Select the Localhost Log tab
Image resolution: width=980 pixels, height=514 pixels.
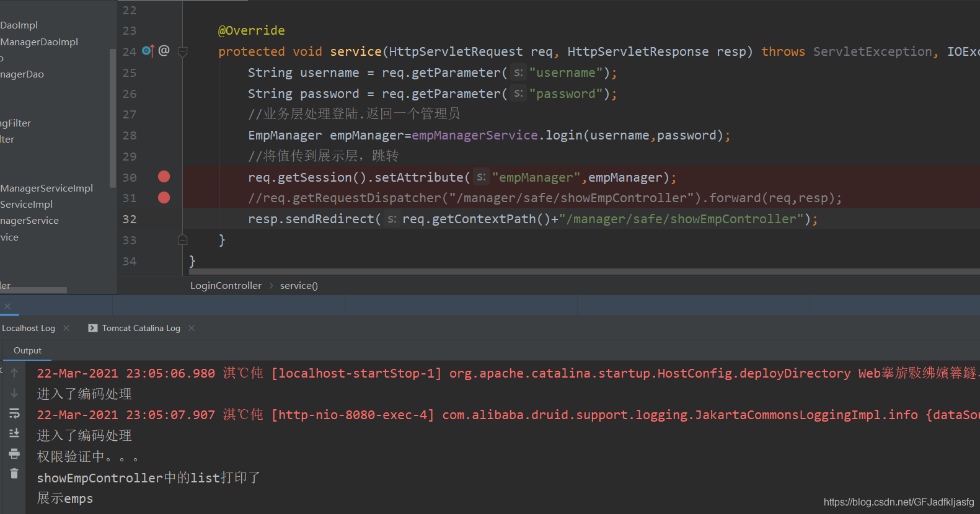[x=28, y=328]
